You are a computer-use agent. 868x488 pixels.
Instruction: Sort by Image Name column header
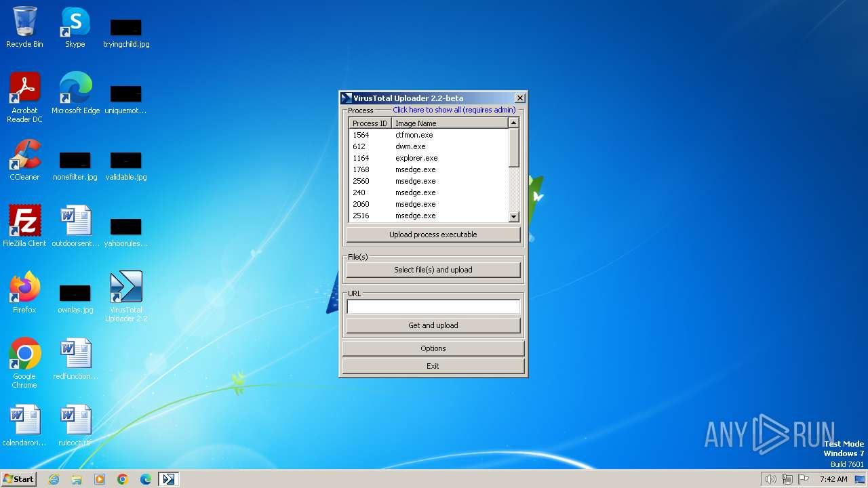click(450, 123)
